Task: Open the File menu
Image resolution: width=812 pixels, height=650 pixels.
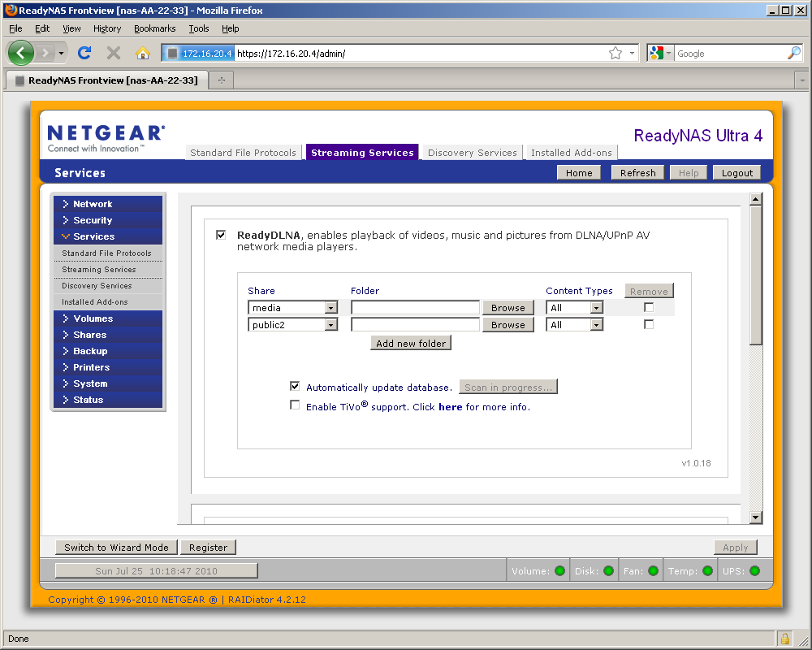Action: (x=15, y=28)
